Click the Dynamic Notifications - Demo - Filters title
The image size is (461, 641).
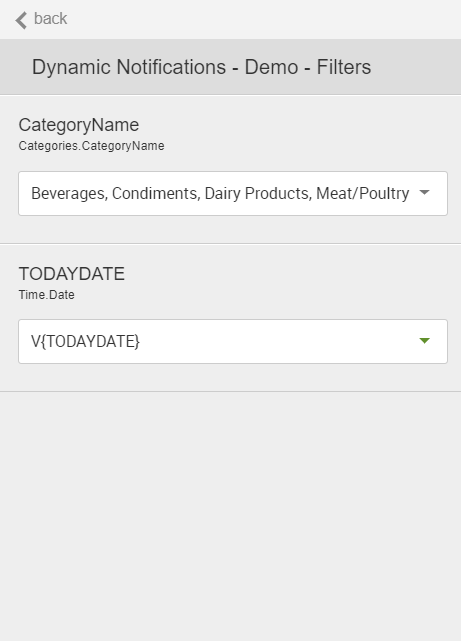tap(201, 67)
